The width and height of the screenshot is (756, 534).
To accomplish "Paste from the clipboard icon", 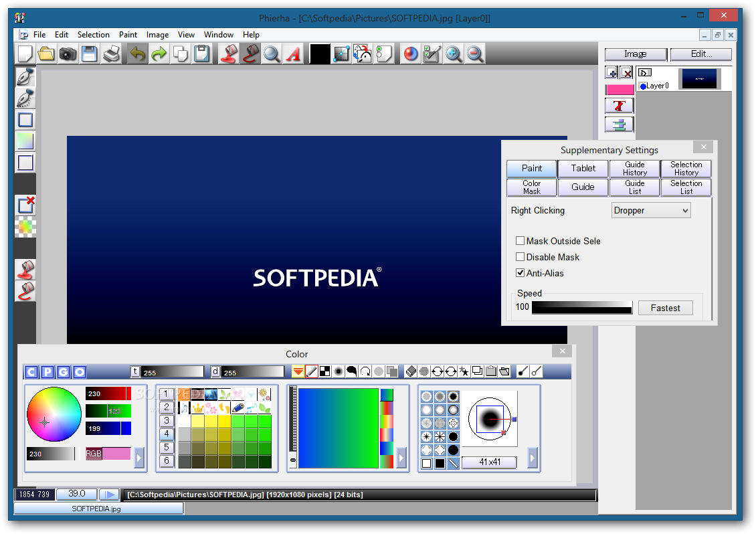I will [x=202, y=54].
